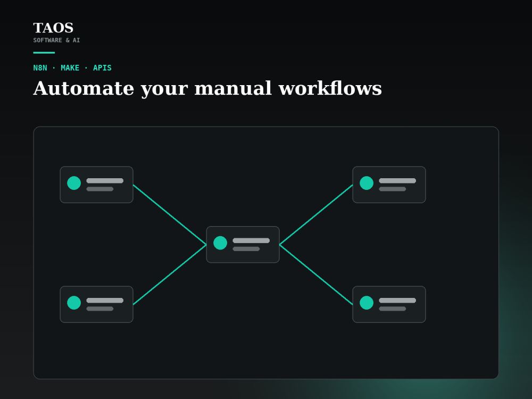The image size is (532, 399).
Task: Select the bottom-right workflow node card
Action: pyautogui.click(x=389, y=304)
